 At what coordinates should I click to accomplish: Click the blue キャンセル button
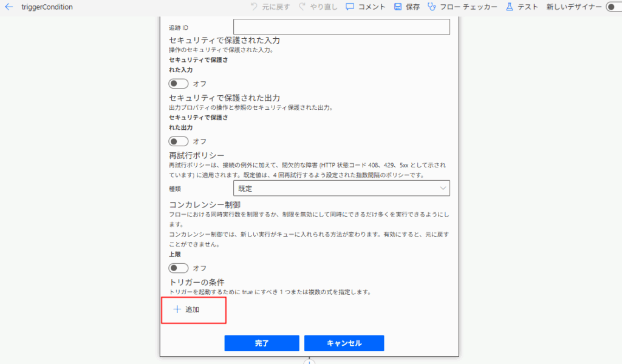click(344, 343)
